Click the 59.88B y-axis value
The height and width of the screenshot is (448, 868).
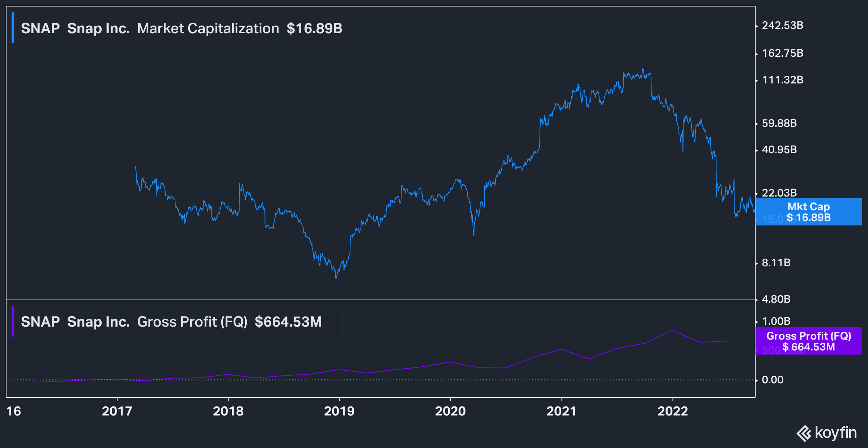[x=779, y=123]
